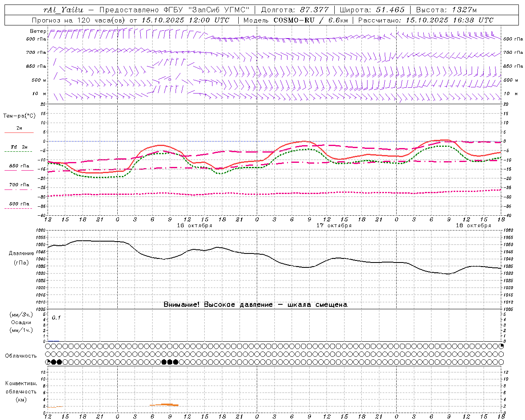This screenshot has height=420, width=525.
Task: Click the model name COSMO-RU / 6.6км
Action: (x=310, y=20)
